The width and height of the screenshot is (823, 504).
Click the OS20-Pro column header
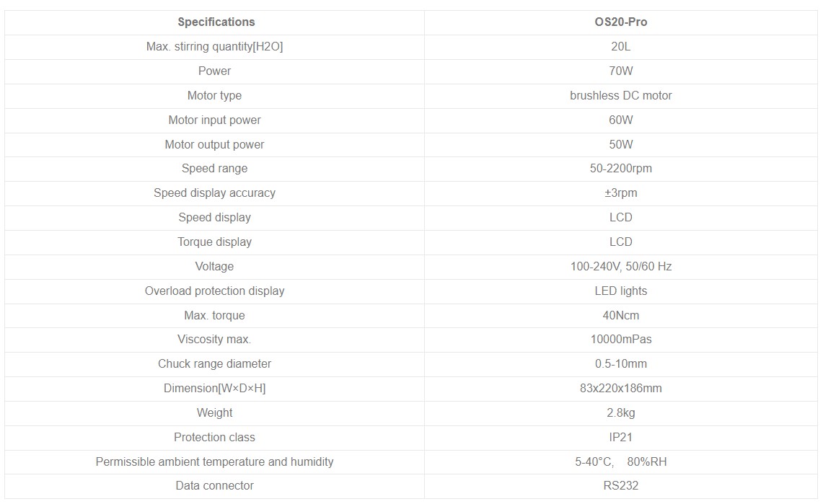(620, 22)
